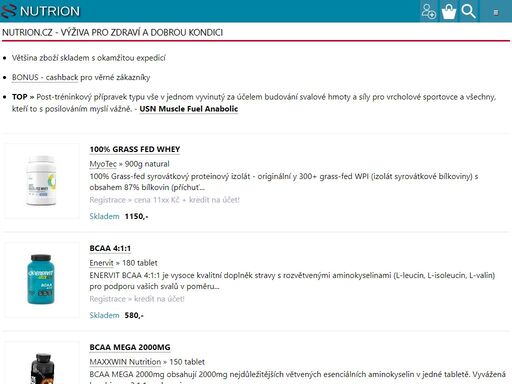Open the MyoTec brand link

103,164
